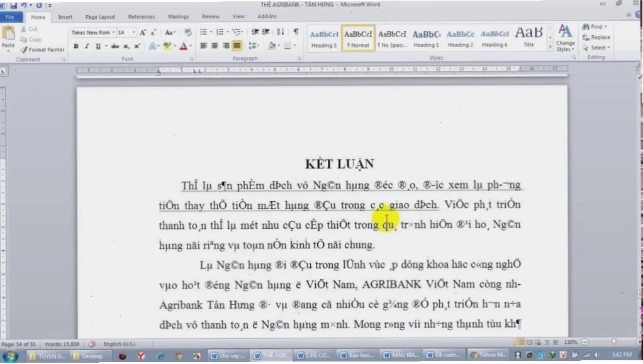Activate Format Painter
This screenshot has height=364, width=643.
click(43, 50)
